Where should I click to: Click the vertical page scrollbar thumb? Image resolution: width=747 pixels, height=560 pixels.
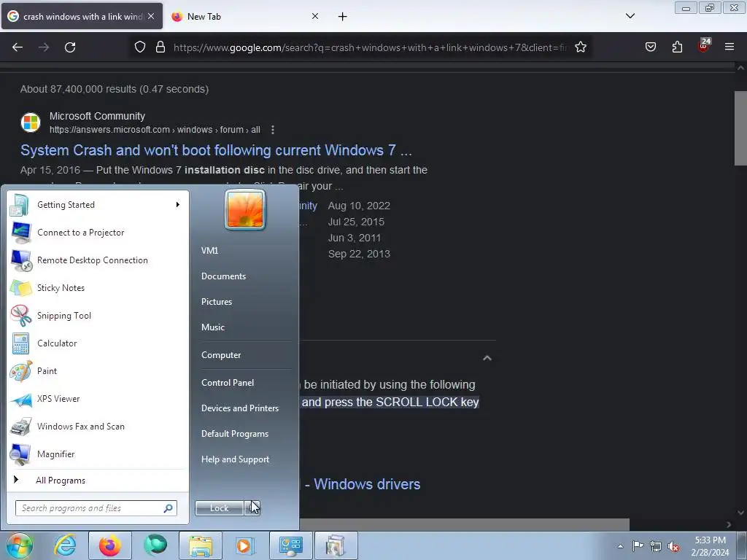pos(740,128)
